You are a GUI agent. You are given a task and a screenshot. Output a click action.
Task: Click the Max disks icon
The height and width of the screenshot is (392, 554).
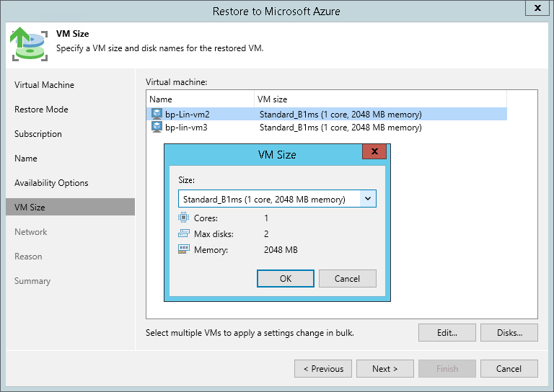pos(183,233)
